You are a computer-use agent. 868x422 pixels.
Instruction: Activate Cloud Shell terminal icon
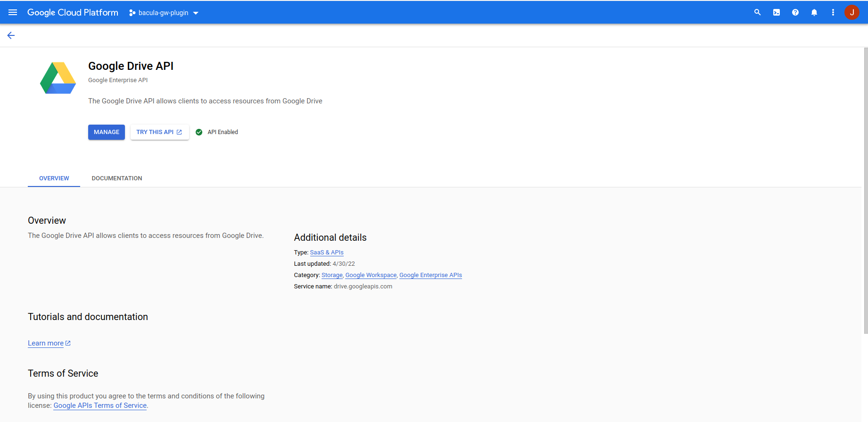coord(776,12)
